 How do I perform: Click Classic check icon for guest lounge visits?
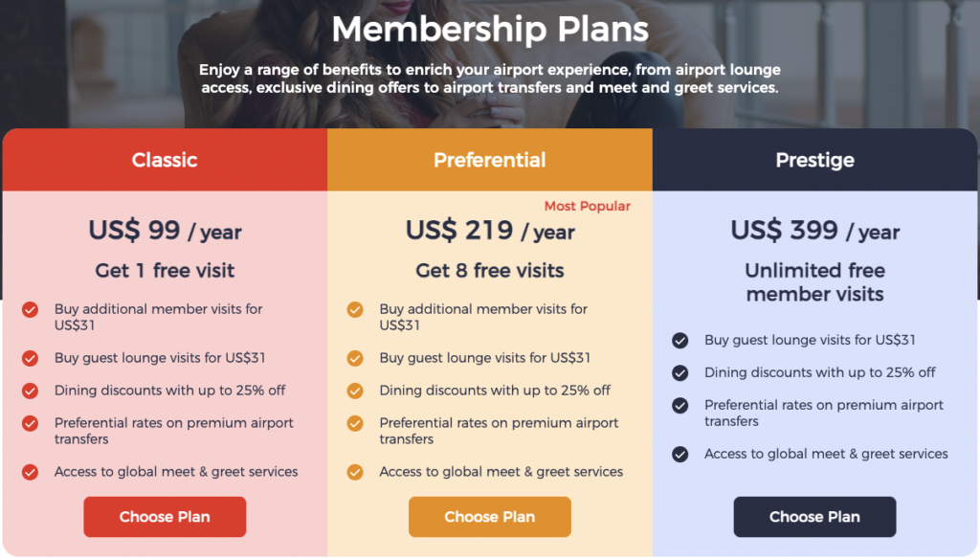coord(31,358)
